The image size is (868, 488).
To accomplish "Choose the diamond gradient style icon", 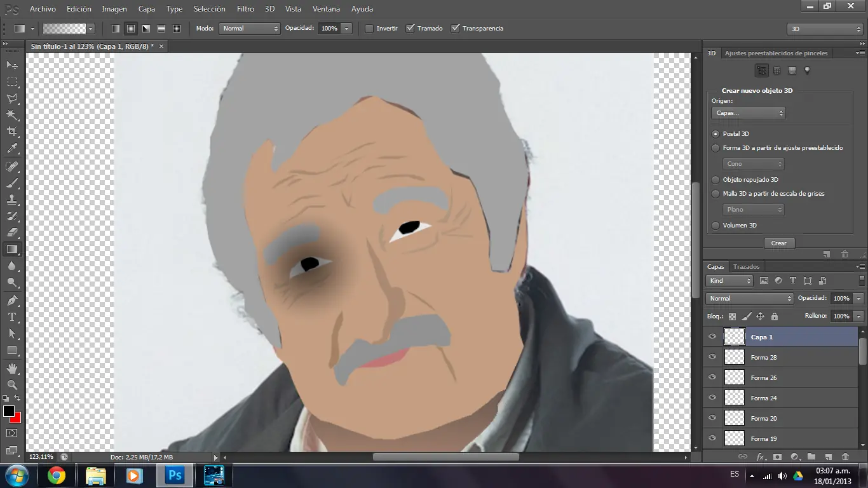I will (176, 29).
